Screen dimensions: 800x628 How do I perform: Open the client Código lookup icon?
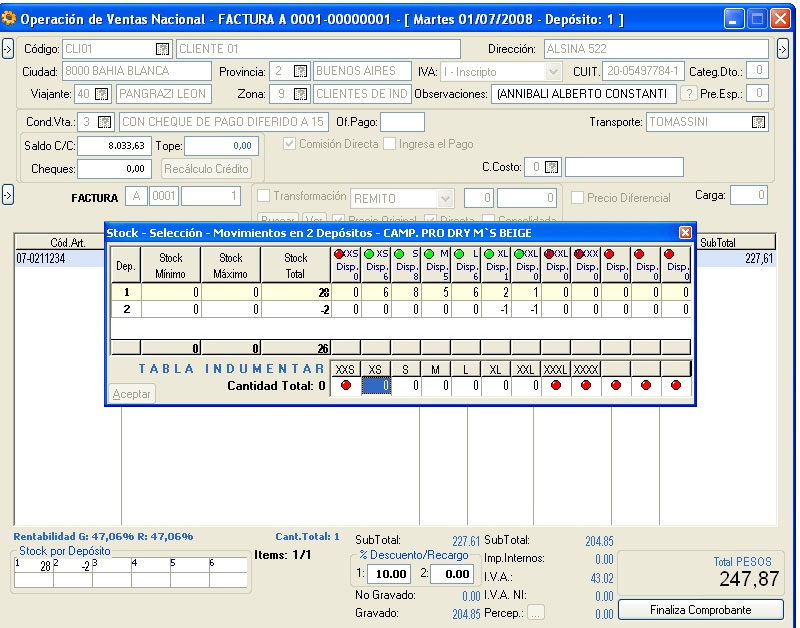tap(162, 49)
